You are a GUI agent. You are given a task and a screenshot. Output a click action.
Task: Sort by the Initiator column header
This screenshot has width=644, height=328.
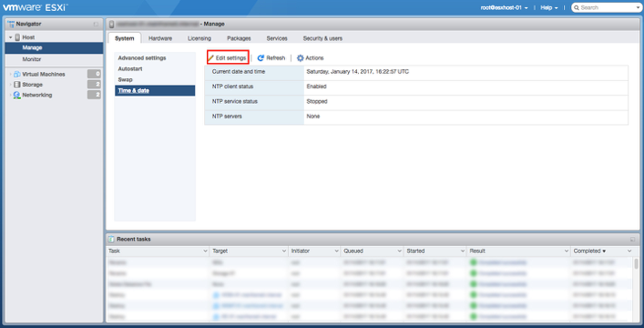(301, 251)
